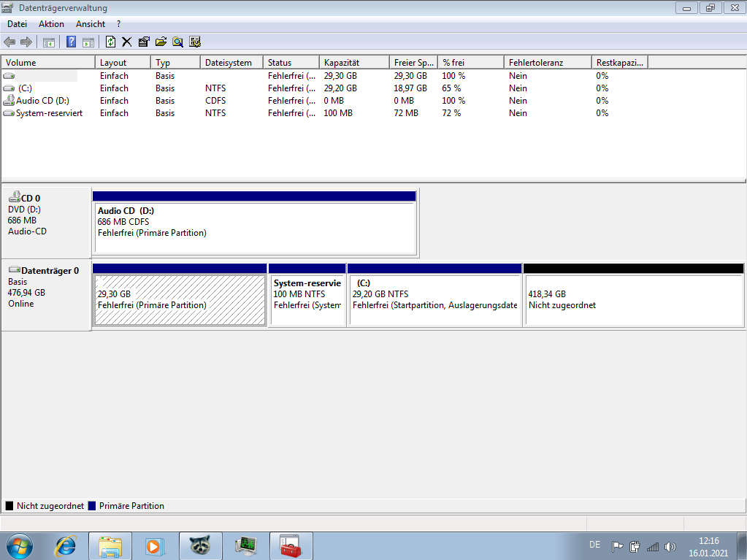
Task: Toggle the console tree pane icon
Action: point(49,42)
